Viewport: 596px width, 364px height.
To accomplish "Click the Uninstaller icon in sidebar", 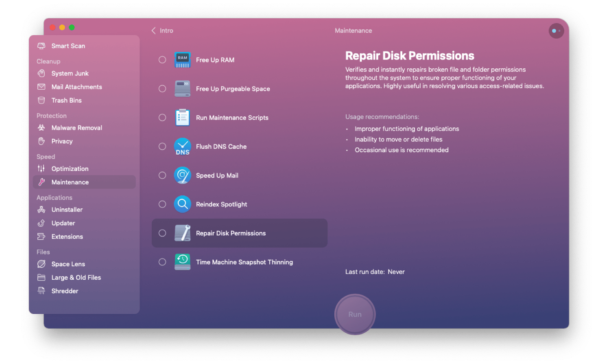I will pos(41,209).
